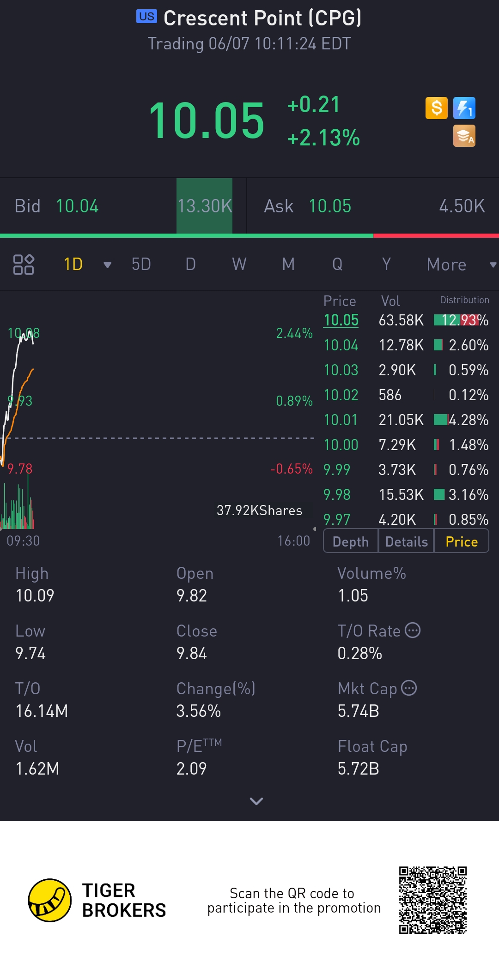Image resolution: width=499 pixels, height=980 pixels.
Task: Tap the Tiger Brokers logo
Action: pos(50,900)
